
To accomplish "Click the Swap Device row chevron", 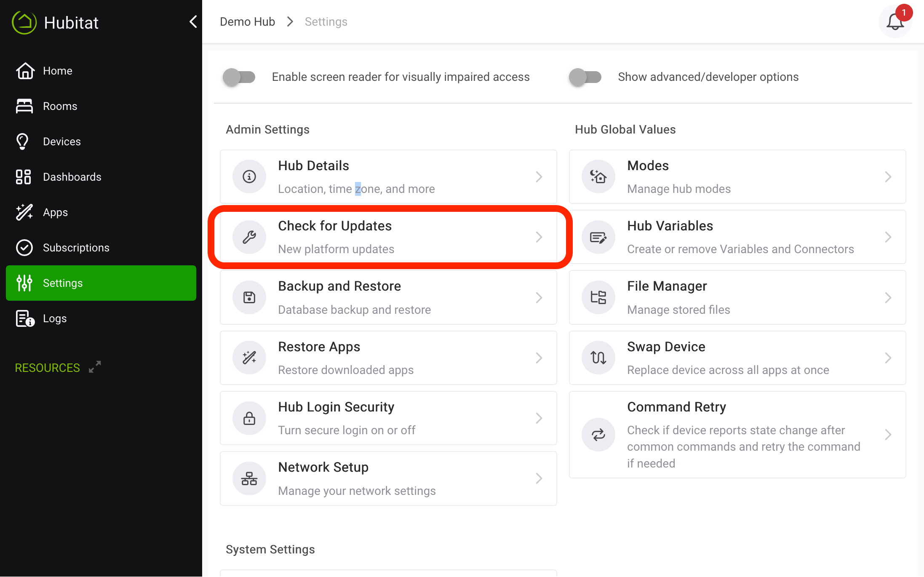I will (x=888, y=358).
